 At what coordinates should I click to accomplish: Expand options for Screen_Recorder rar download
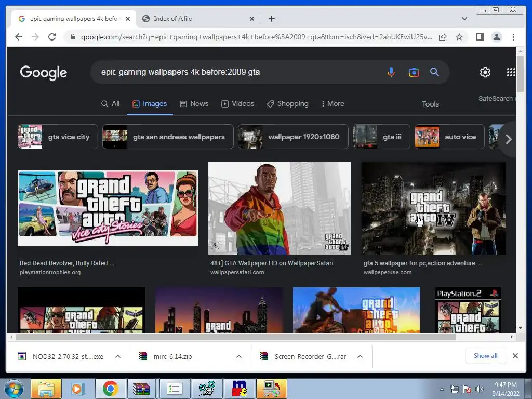360,356
